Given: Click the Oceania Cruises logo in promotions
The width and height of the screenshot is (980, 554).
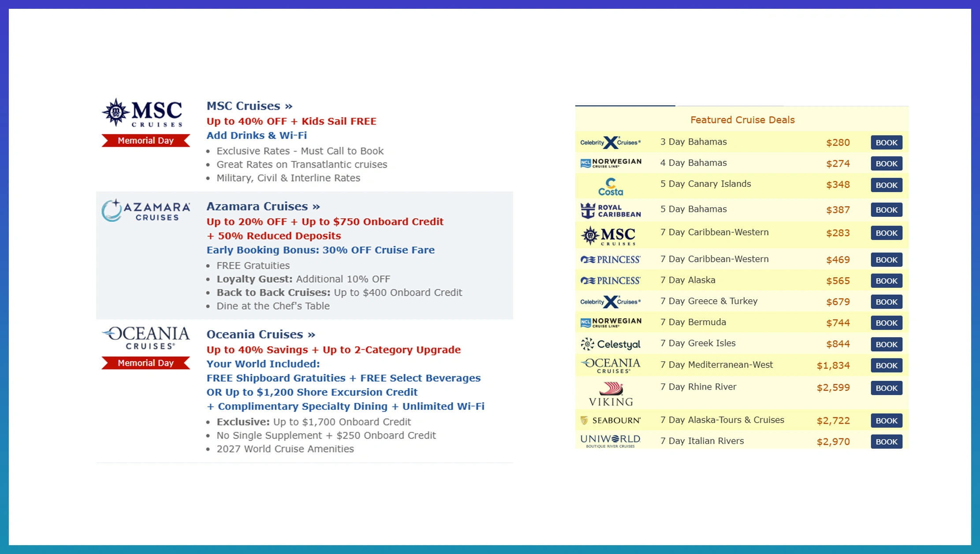Looking at the screenshot, I should pos(146,338).
